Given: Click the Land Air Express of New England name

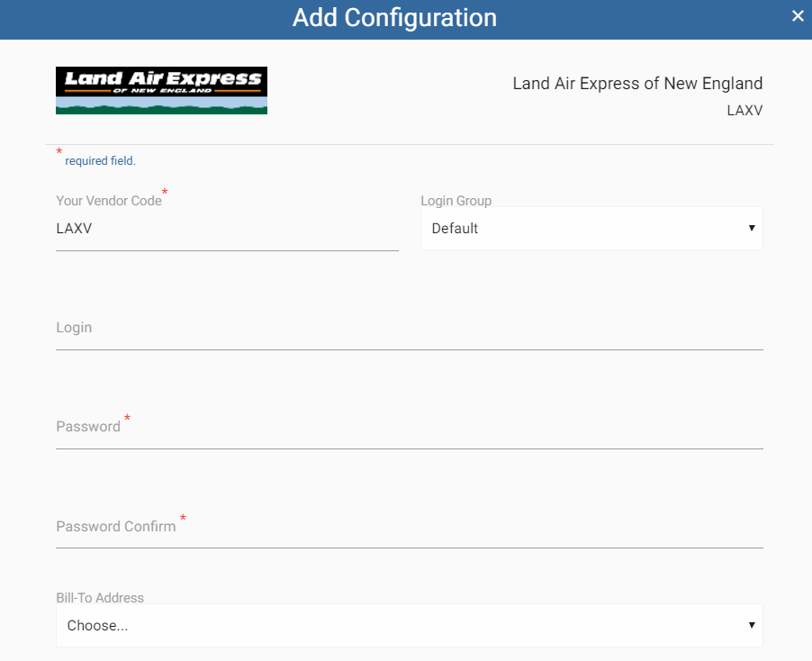Looking at the screenshot, I should click(636, 83).
